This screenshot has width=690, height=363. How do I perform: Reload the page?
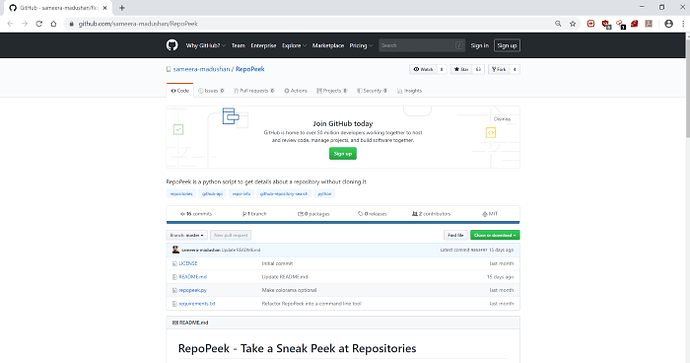click(x=39, y=24)
